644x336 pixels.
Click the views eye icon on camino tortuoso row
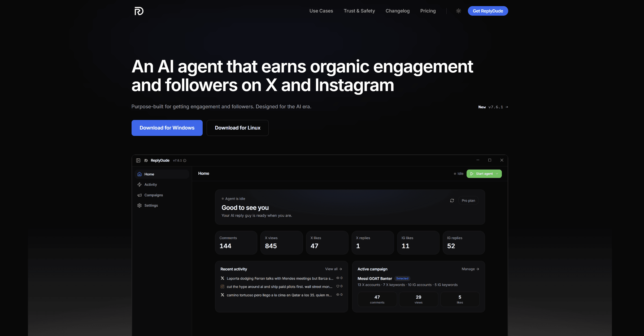coord(338,295)
